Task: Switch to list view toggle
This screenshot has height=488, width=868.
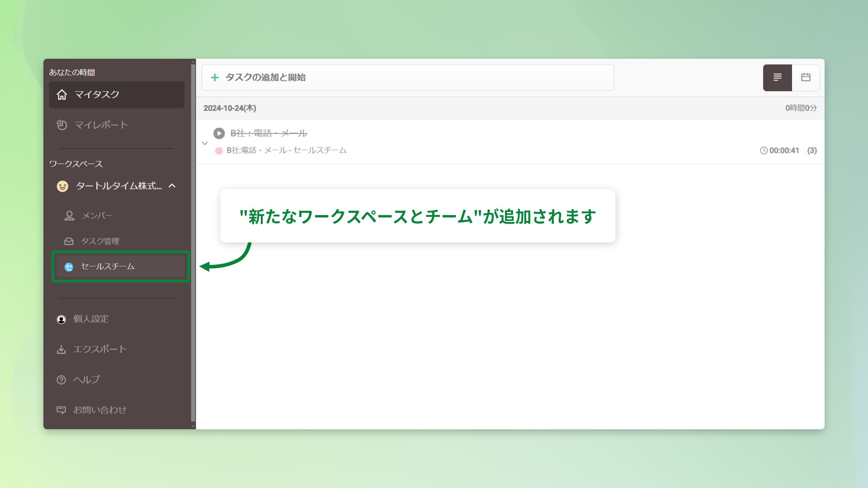Action: coord(777,77)
